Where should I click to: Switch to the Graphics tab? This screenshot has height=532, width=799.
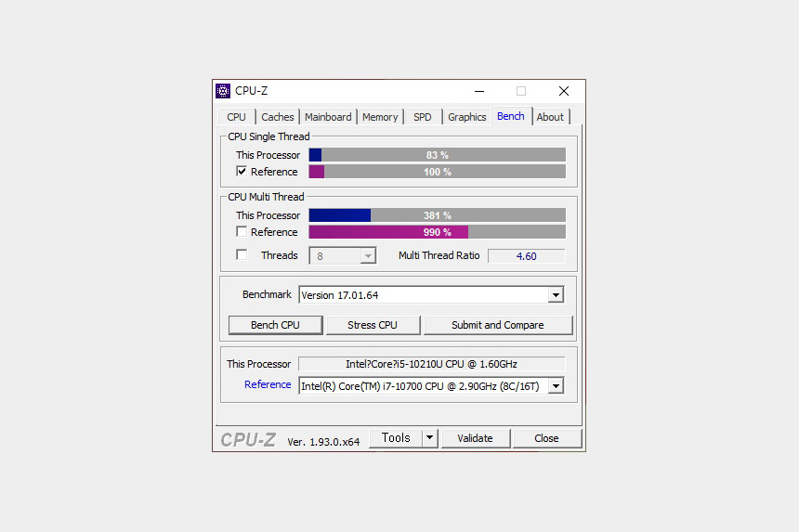click(466, 117)
